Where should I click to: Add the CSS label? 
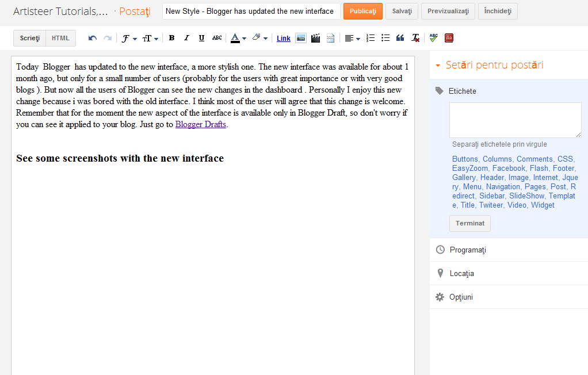[x=565, y=159]
